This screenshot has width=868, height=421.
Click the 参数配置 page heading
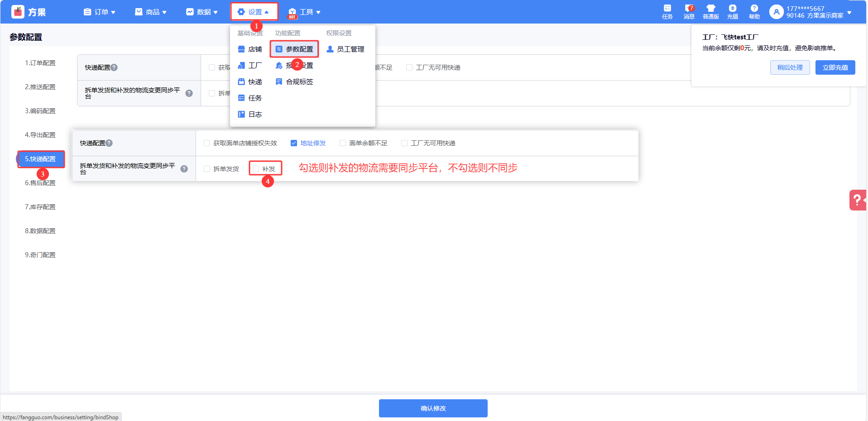(26, 37)
